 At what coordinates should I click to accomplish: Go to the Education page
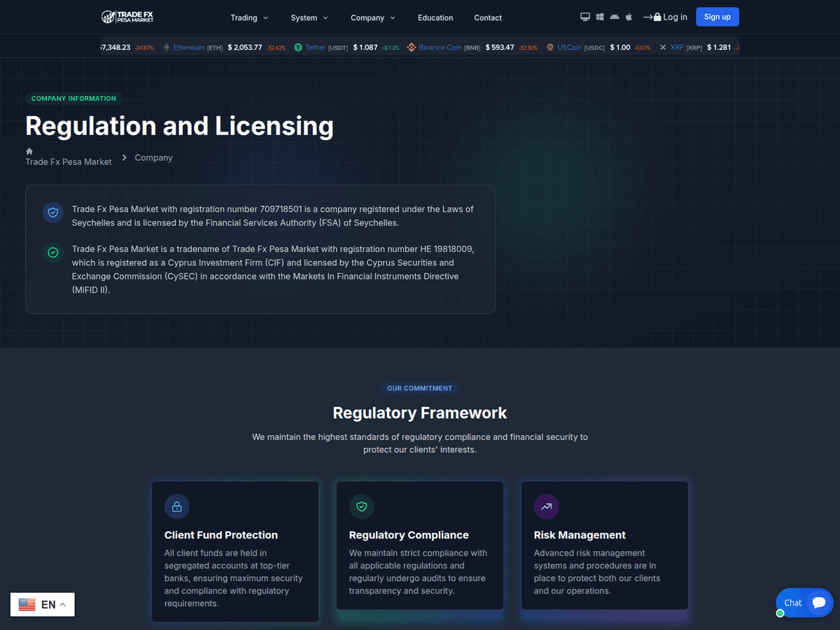click(435, 17)
